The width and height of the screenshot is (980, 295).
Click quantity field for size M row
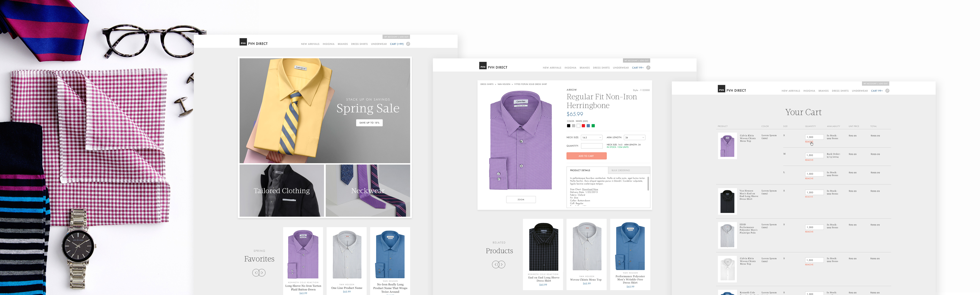pyautogui.click(x=814, y=155)
